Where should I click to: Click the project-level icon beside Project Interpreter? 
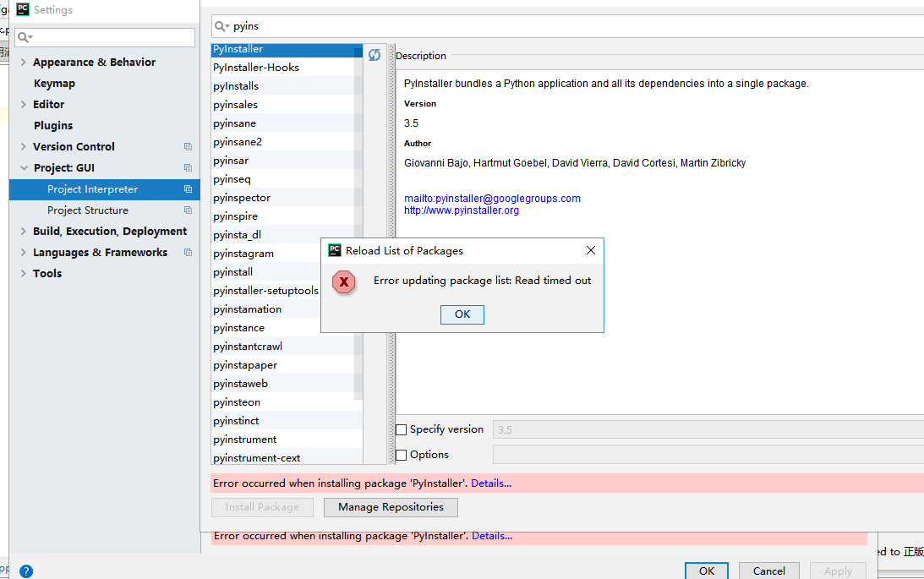coord(188,189)
